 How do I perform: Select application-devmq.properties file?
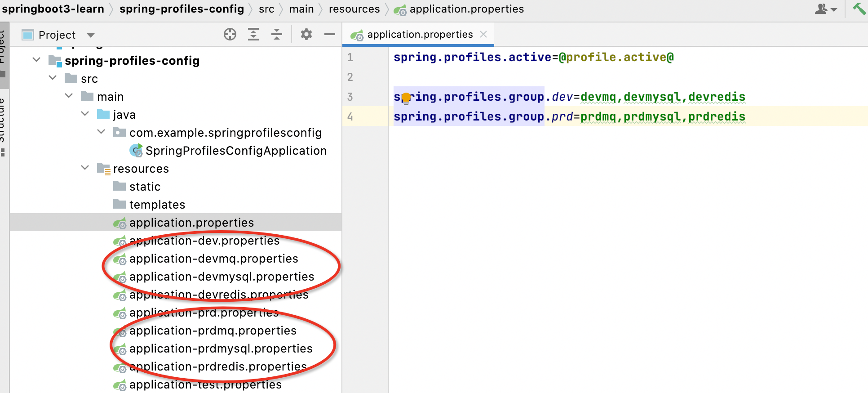click(213, 259)
